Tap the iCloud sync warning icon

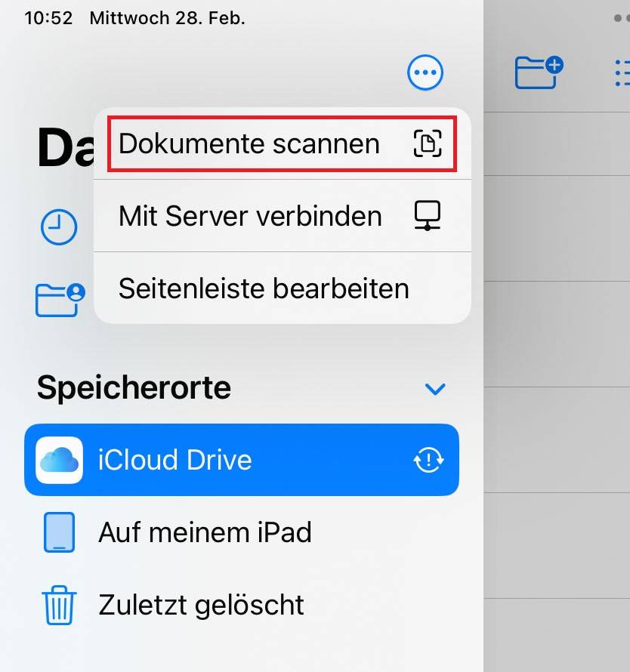click(428, 460)
